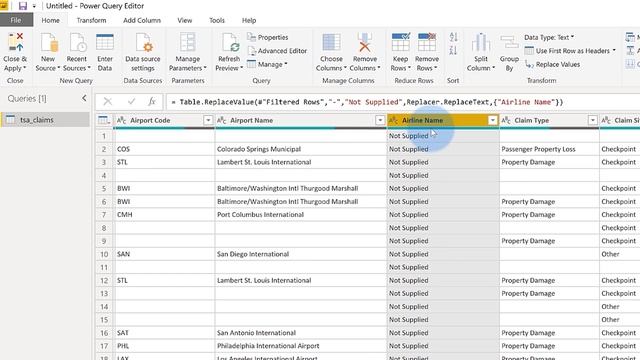
Task: Open Claim Type column filter dropdown
Action: [593, 120]
